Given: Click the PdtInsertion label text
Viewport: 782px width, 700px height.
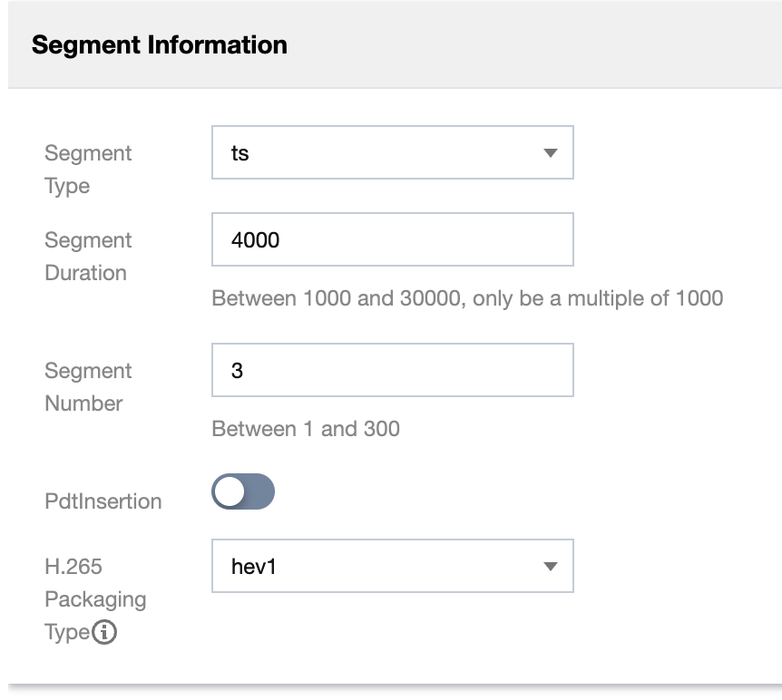Looking at the screenshot, I should [103, 501].
